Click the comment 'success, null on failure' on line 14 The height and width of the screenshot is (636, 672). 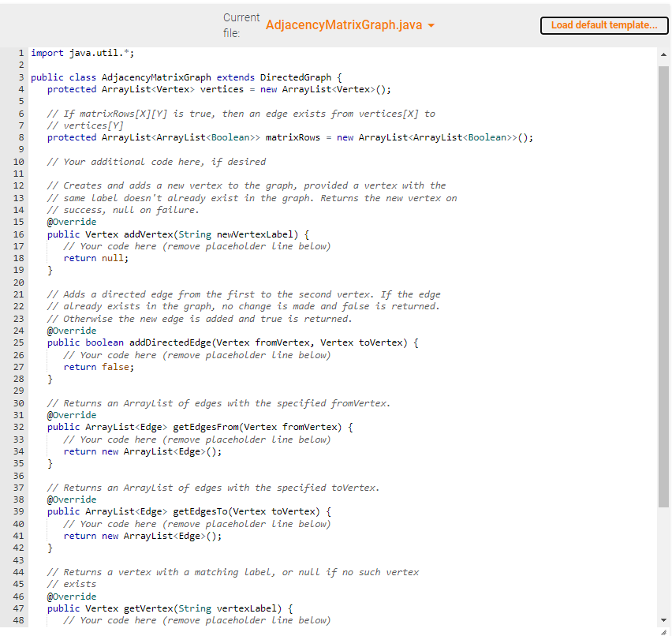tap(123, 210)
